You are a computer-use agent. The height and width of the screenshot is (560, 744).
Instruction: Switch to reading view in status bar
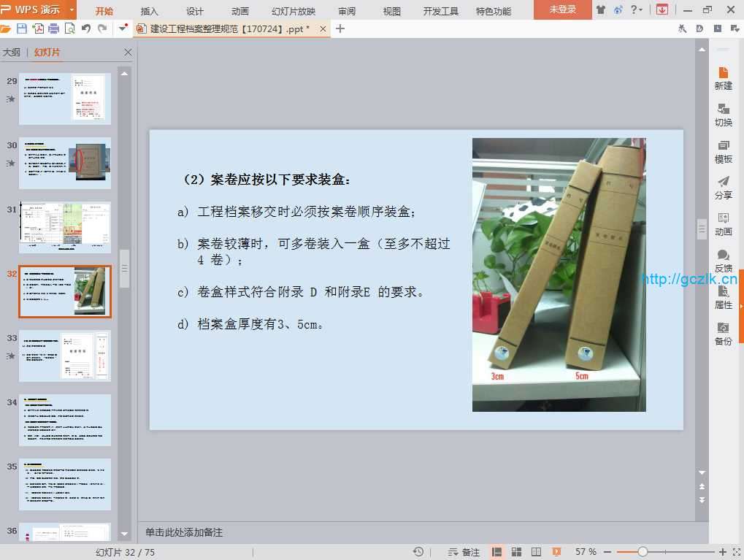click(536, 552)
